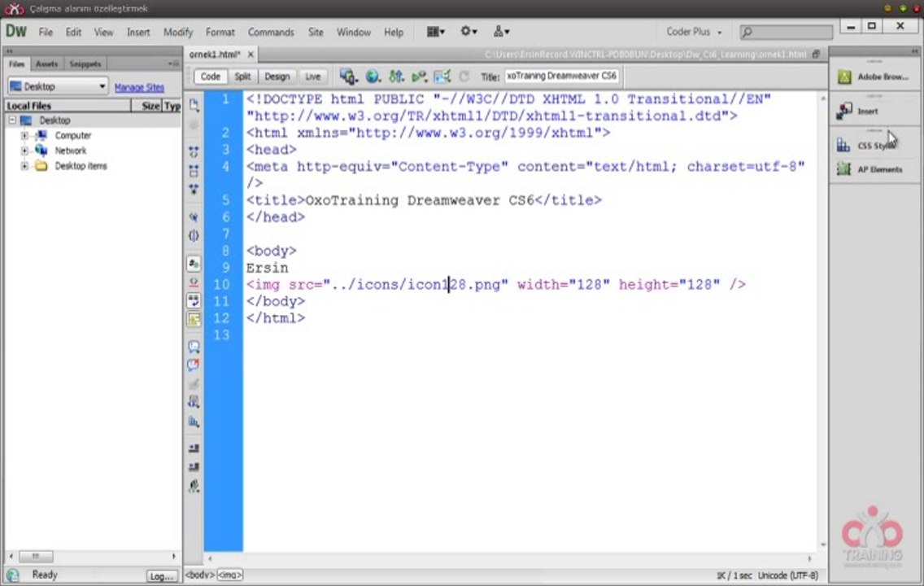The height and width of the screenshot is (586, 924).
Task: Click the Dreamweaver DW logo
Action: click(16, 31)
